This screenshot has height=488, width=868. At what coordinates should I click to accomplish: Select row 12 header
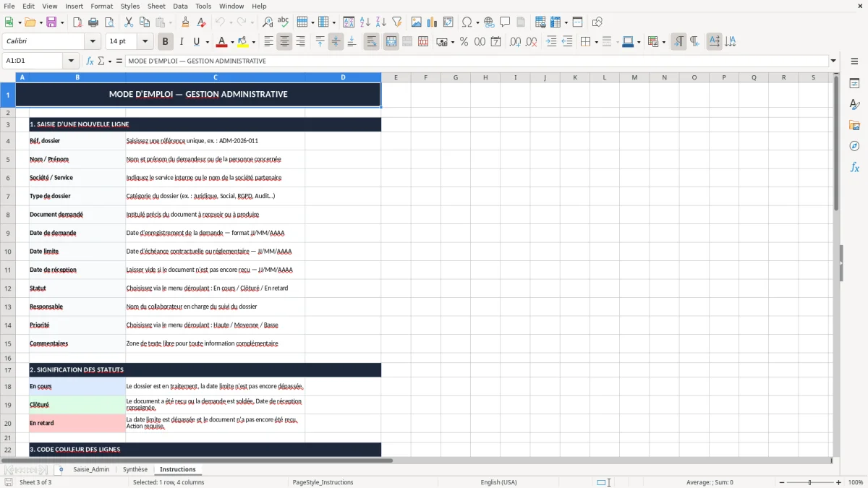tap(8, 288)
